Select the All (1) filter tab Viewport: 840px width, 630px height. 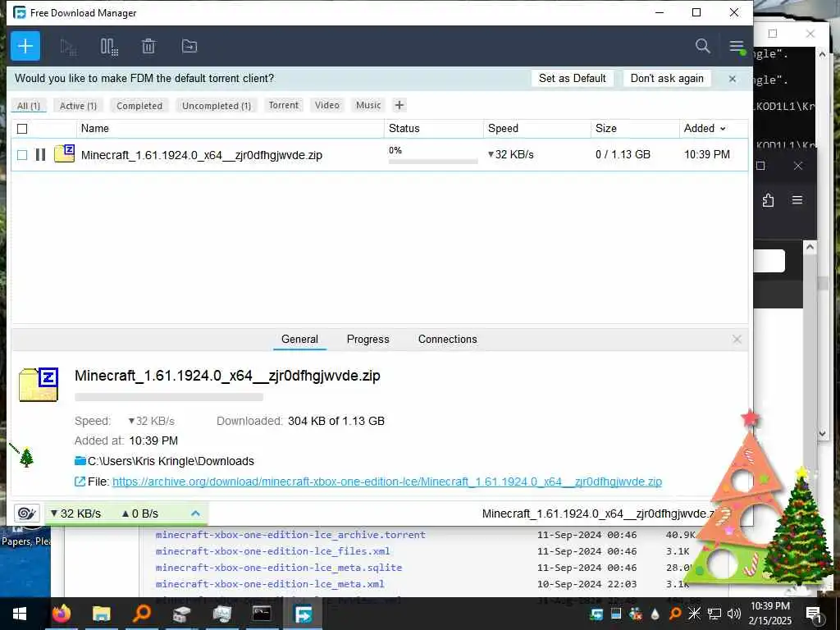[x=29, y=106]
